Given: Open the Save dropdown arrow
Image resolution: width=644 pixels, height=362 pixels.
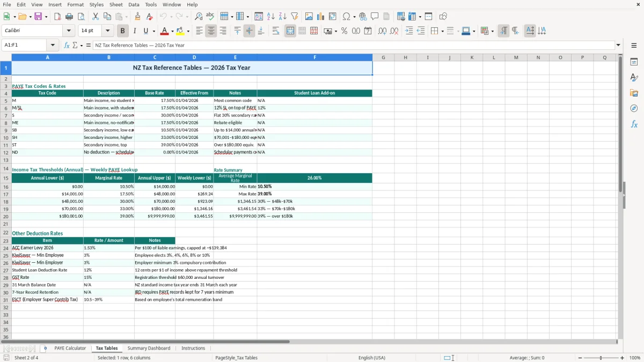Looking at the screenshot, I should (46, 17).
